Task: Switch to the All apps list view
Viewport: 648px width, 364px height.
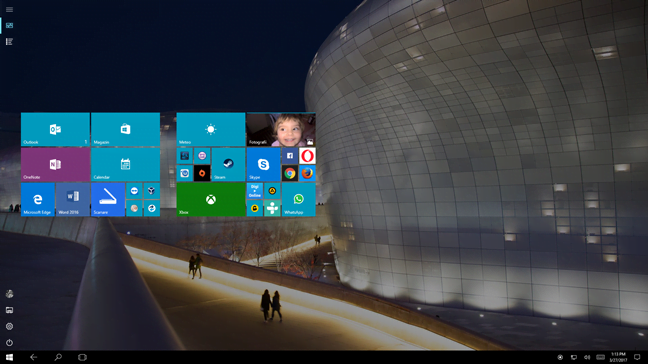Action: 9,42
